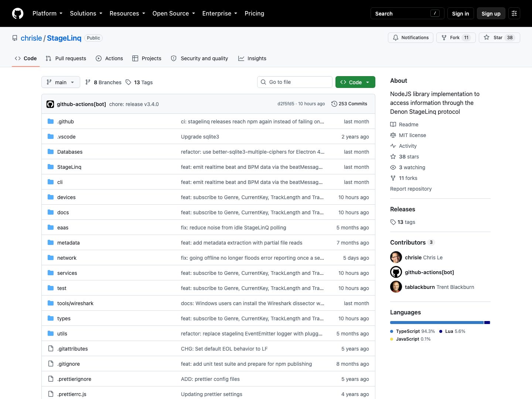This screenshot has width=532, height=399.
Task: Switch to the Projects tab
Action: [147, 58]
